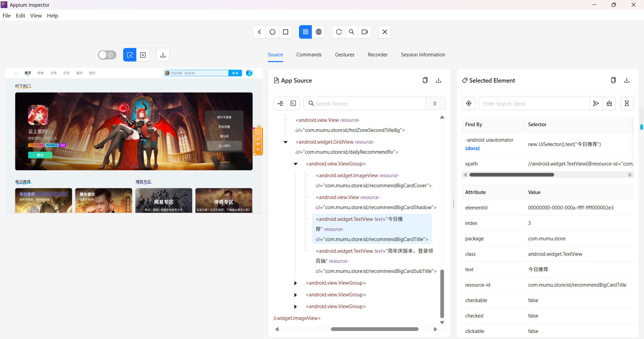Image resolution: width=644 pixels, height=339 pixels.
Task: Click the 今日推荐 card in screenshot
Action: (x=44, y=200)
